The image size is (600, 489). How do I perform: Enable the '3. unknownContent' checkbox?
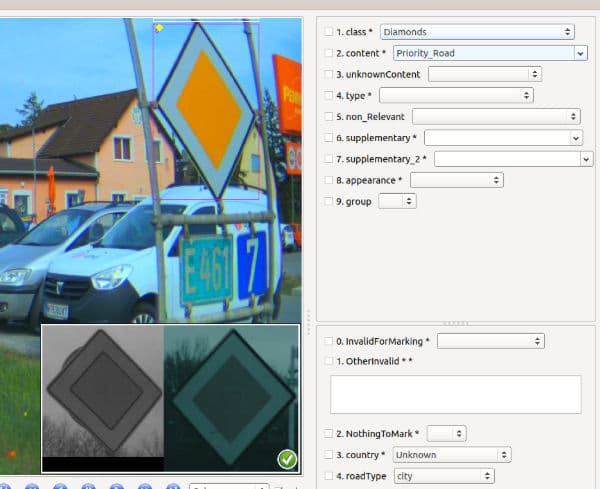click(x=328, y=74)
